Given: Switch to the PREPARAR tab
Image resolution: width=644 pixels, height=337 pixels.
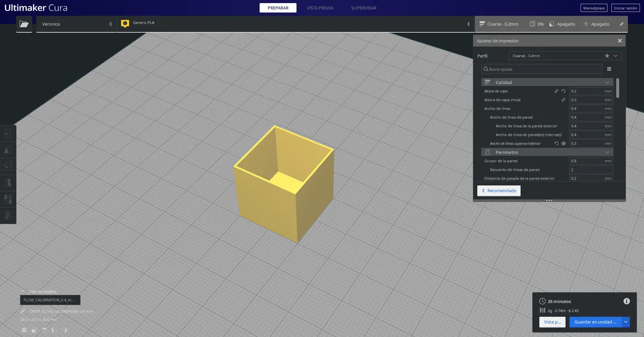Looking at the screenshot, I should click(x=278, y=8).
